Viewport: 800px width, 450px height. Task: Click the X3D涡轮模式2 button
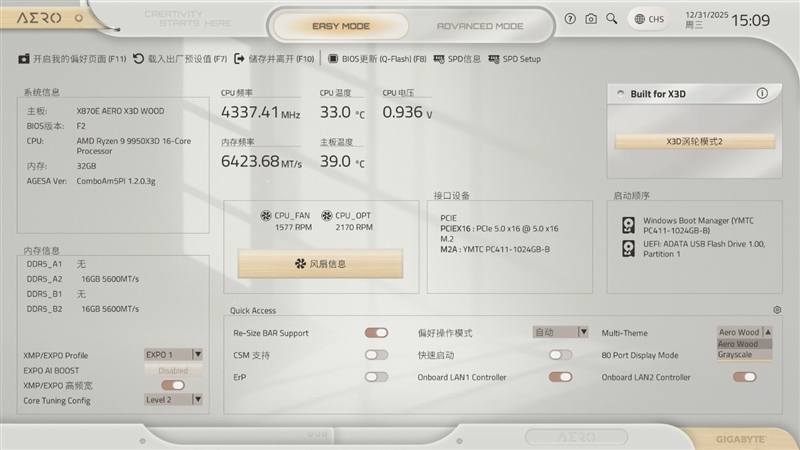[694, 141]
